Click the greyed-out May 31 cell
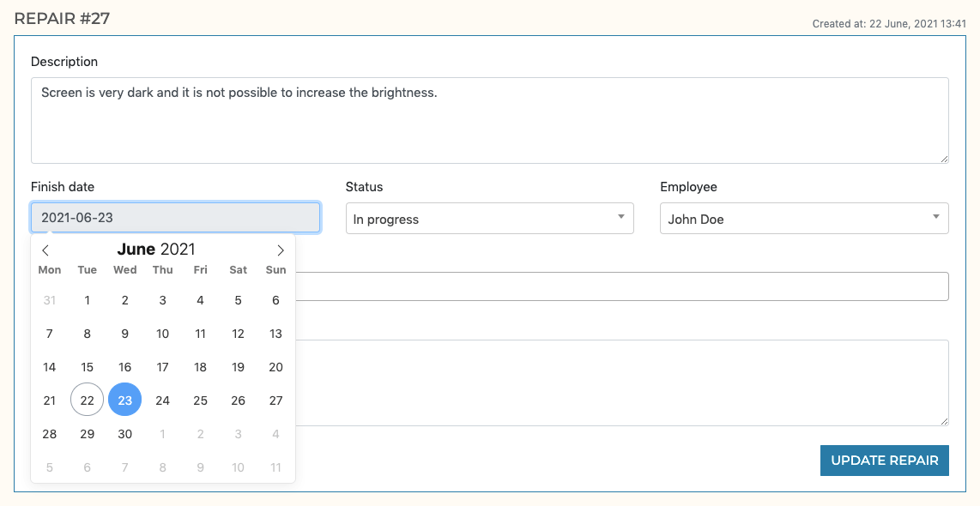Viewport: 980px width, 506px height. (x=49, y=300)
